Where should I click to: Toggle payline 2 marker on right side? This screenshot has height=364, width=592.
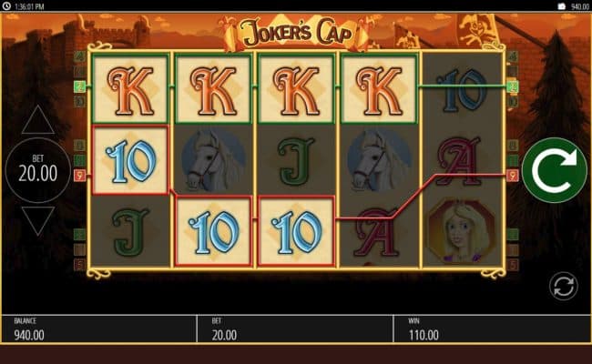pyautogui.click(x=513, y=86)
